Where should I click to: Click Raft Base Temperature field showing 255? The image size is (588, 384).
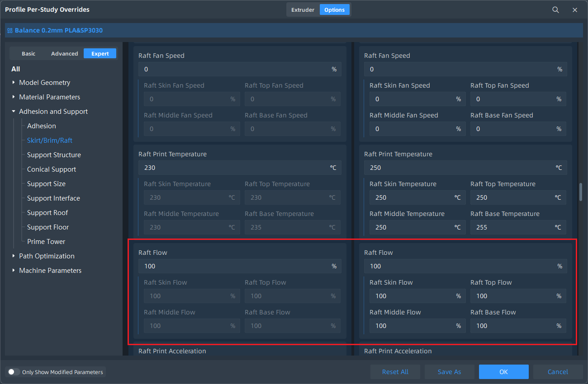tap(518, 227)
